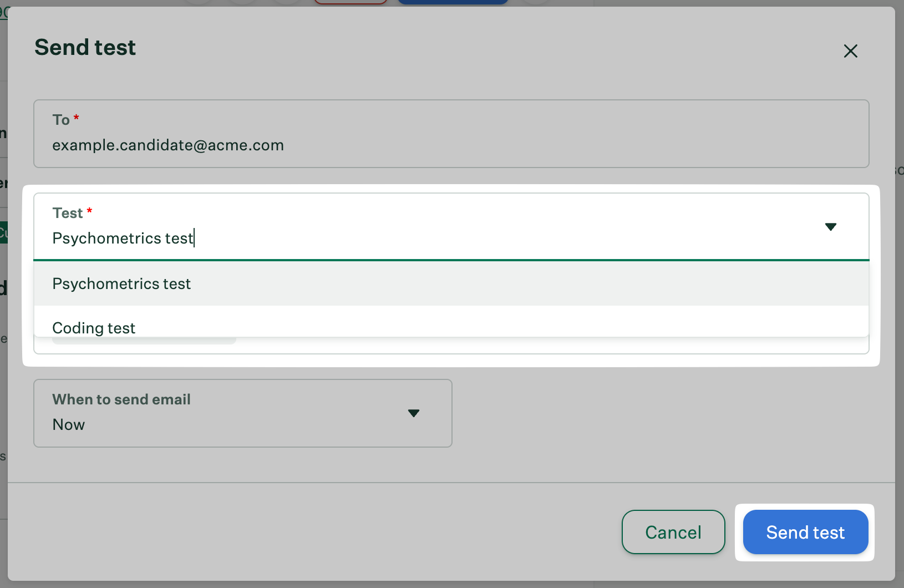Viewport: 904px width, 588px height.
Task: Click the red-outlined button behind the dialog
Action: [x=351, y=2]
